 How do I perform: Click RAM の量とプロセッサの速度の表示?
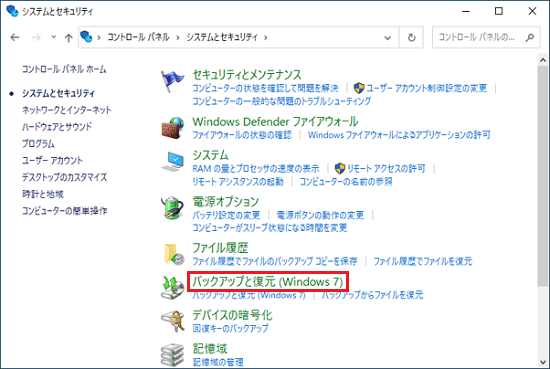pyautogui.click(x=256, y=169)
